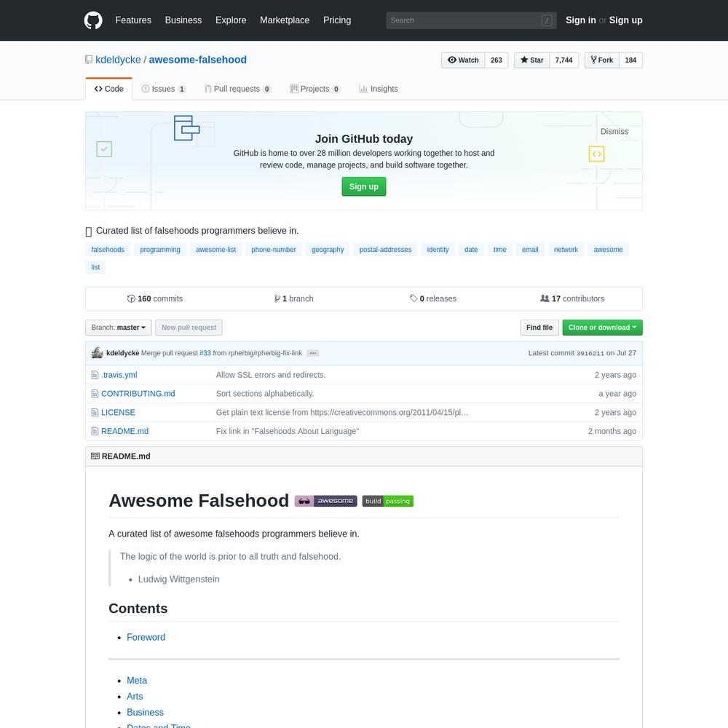Select the awesome topic tag
728x728 pixels.
608,250
